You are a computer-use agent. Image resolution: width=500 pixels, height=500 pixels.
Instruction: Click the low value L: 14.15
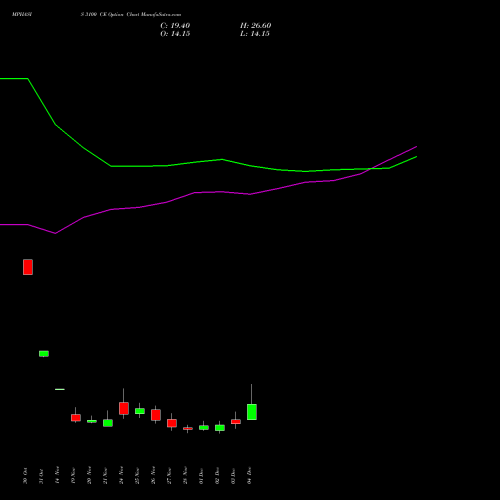tap(255, 34)
